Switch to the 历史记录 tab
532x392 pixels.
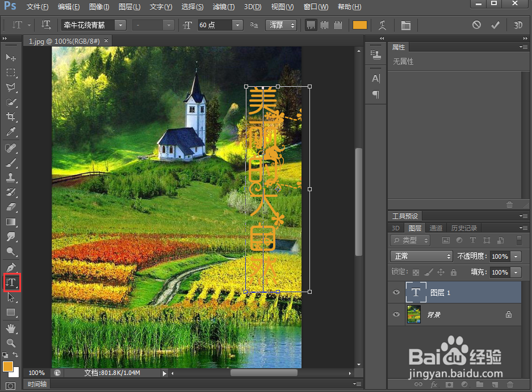coord(464,228)
